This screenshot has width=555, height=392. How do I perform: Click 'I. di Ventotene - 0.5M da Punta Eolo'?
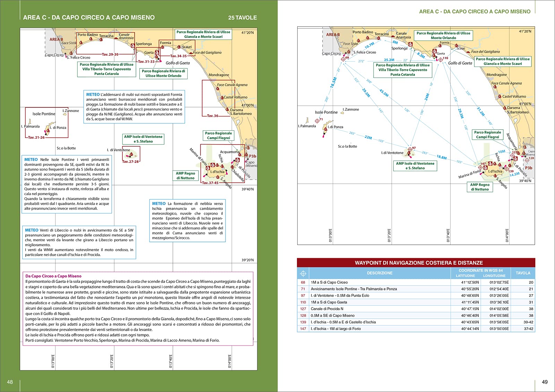[416, 296]
